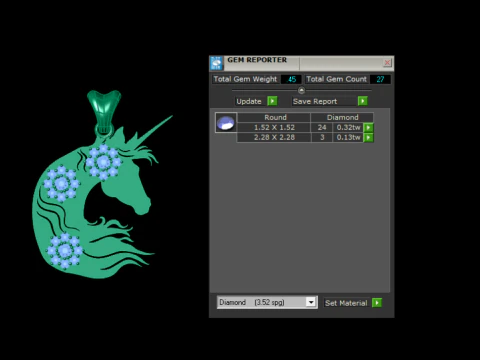Click the GEM REPORTER title bar text
The width and height of the screenshot is (480, 360).
(x=257, y=60)
